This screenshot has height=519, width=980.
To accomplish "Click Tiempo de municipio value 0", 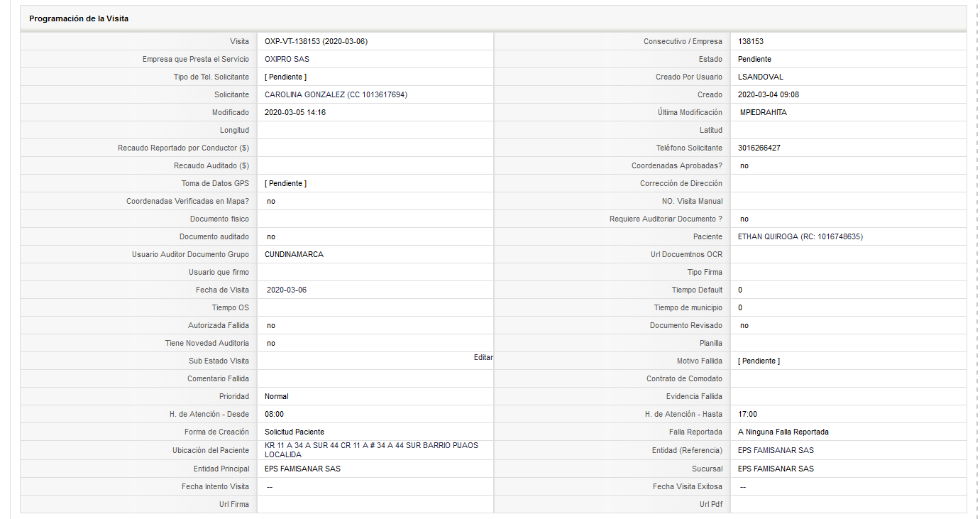I will [740, 307].
